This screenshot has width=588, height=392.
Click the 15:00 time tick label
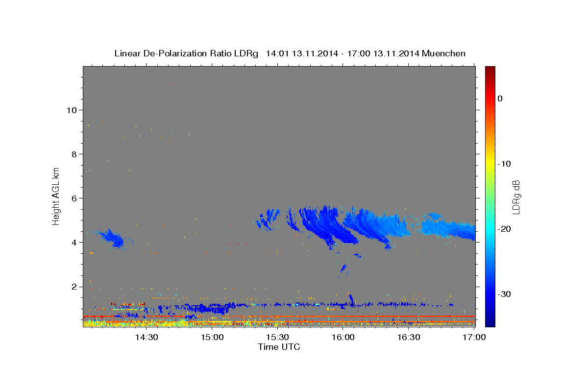pos(212,338)
